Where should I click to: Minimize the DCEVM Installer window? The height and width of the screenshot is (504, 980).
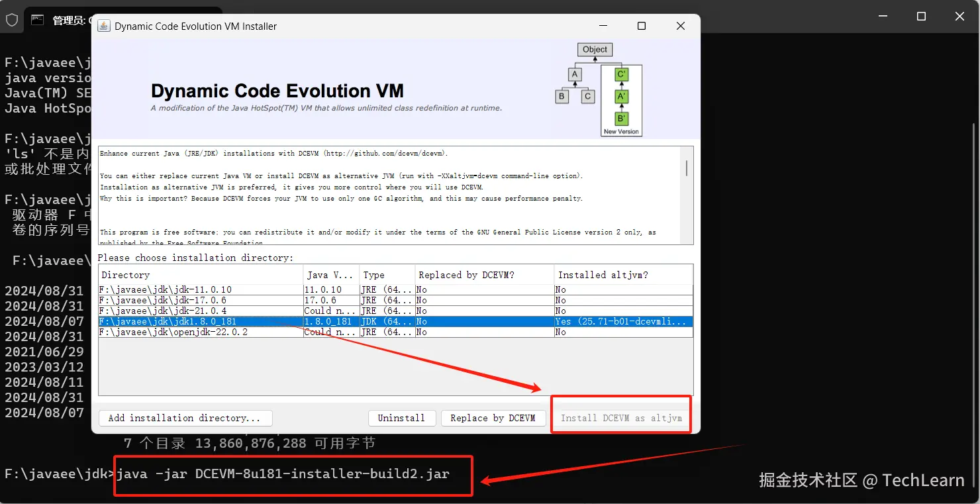pyautogui.click(x=602, y=26)
